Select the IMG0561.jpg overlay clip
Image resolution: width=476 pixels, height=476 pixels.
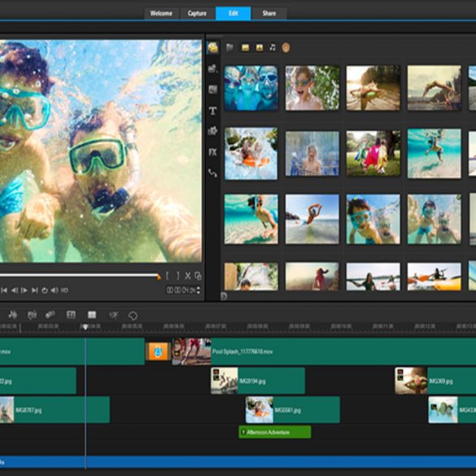[x=293, y=410]
